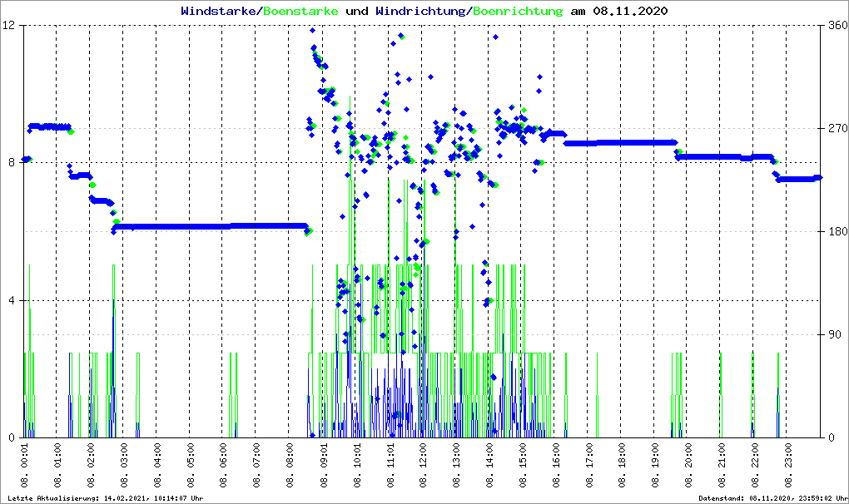
Task: Click the green Boenrichtung title label
Action: (518, 11)
